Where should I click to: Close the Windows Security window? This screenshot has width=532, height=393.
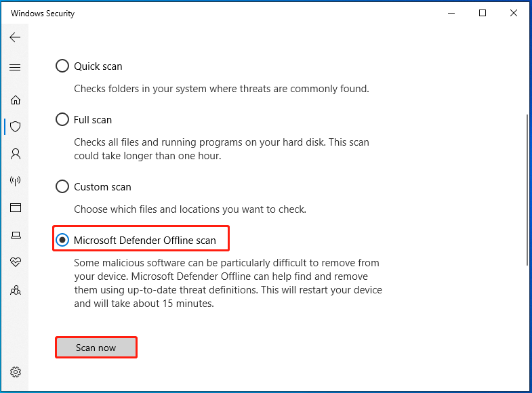(513, 14)
